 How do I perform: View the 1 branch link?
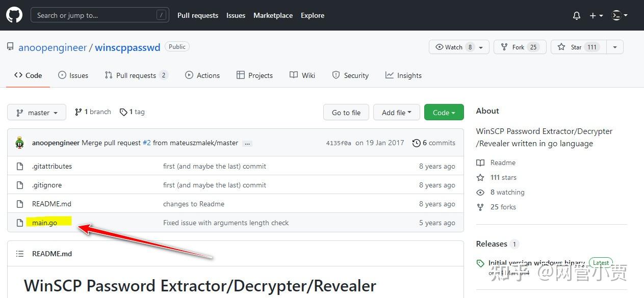(93, 112)
